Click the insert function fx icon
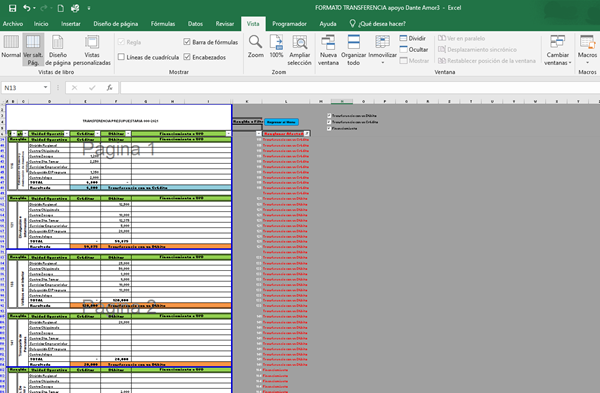This screenshot has height=393, width=600. click(109, 88)
